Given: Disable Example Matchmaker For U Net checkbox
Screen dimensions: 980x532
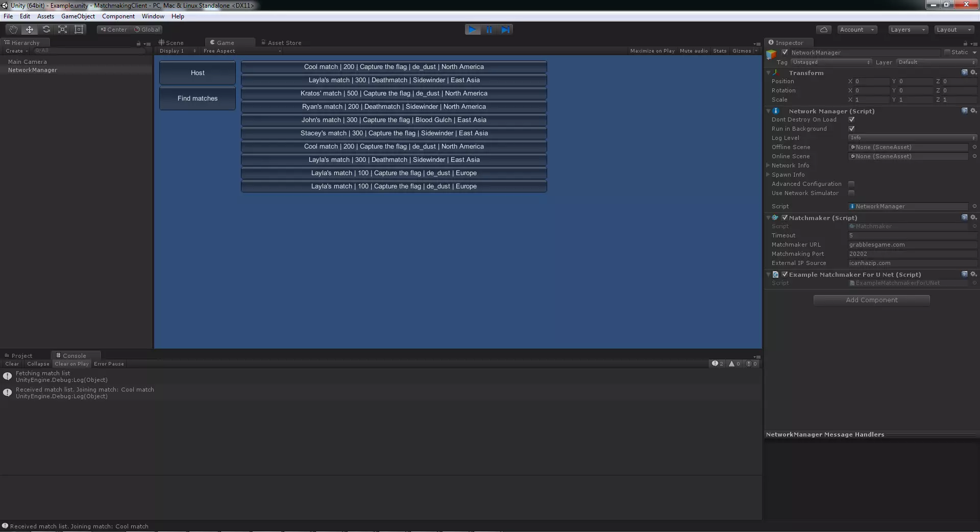Looking at the screenshot, I should click(785, 274).
